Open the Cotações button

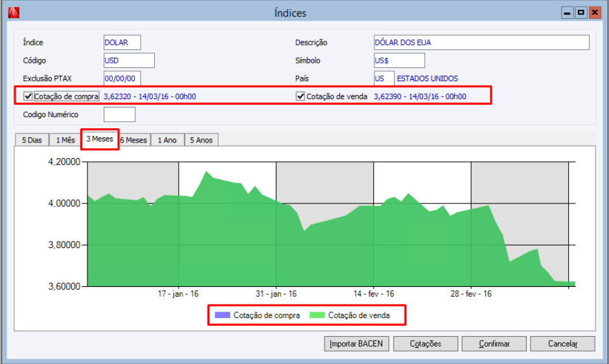[426, 344]
